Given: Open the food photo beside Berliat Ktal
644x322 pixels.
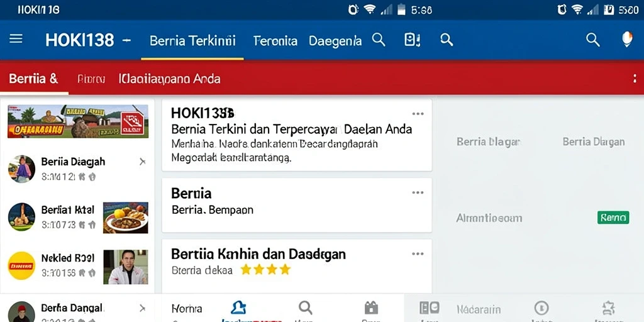Looking at the screenshot, I should click(x=125, y=218).
